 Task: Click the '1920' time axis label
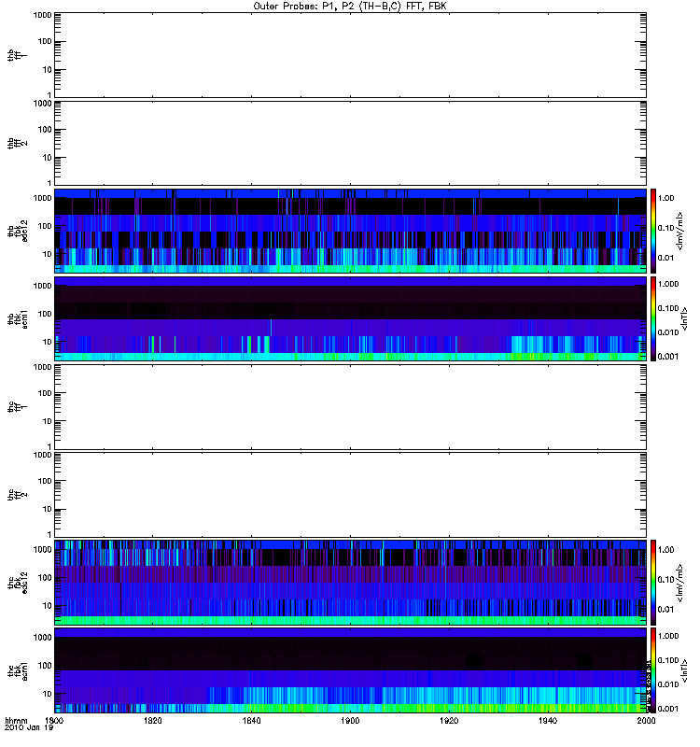point(449,720)
